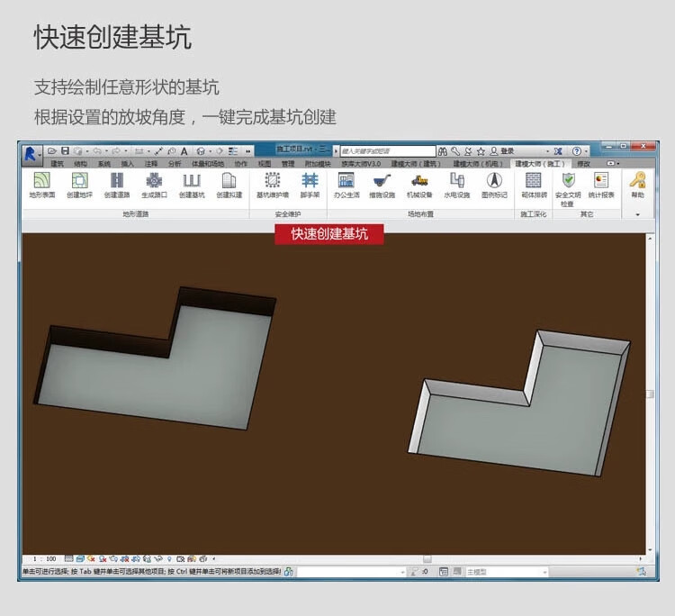Select the 创建地坪 tool icon

pos(79,185)
